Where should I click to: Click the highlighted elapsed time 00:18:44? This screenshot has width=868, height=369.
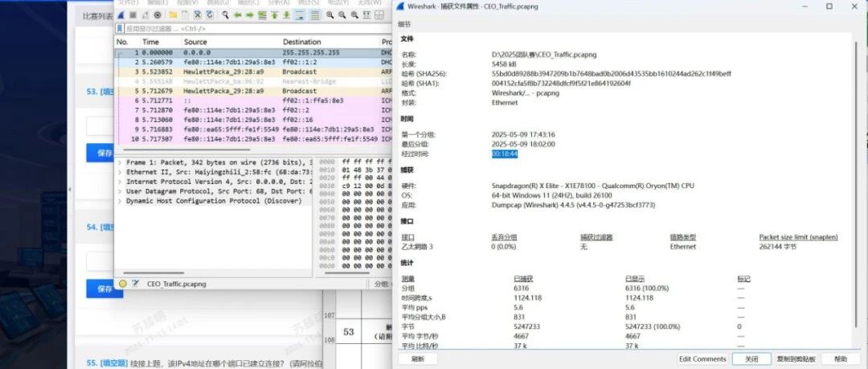click(504, 154)
